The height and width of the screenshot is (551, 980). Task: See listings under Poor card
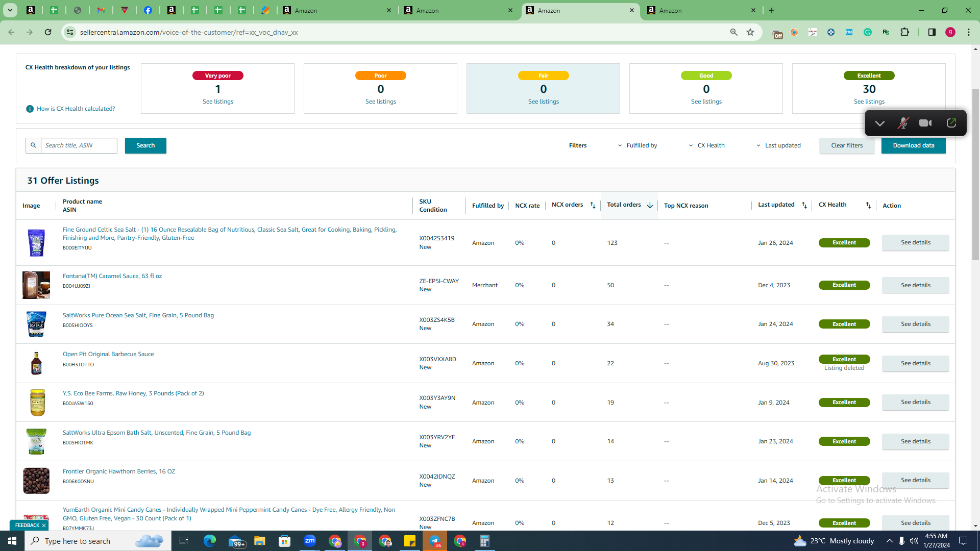click(381, 102)
